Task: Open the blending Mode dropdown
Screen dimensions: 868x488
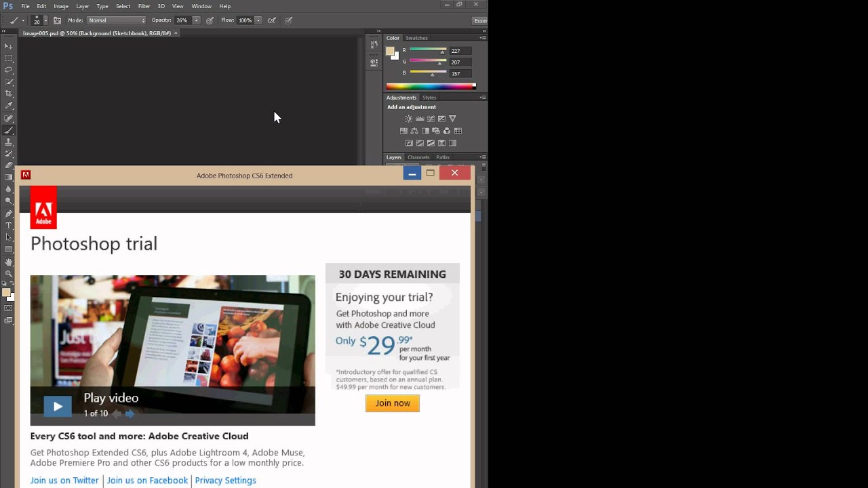Action: pyautogui.click(x=117, y=20)
